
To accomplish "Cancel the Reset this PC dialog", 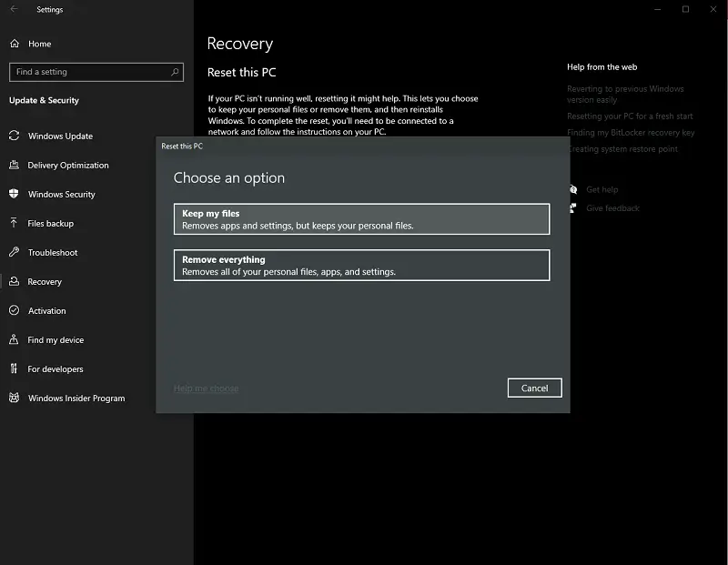I will click(x=534, y=388).
